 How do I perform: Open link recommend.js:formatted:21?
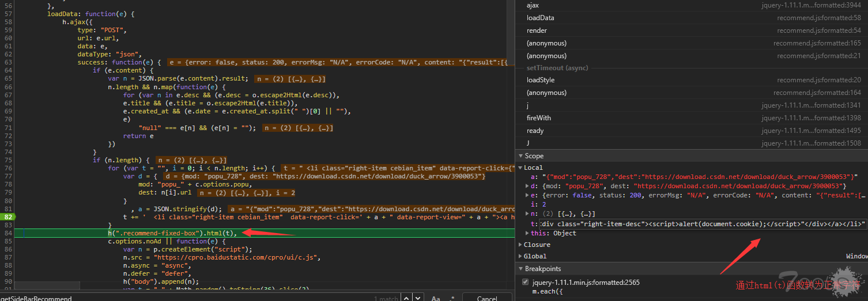(819, 56)
